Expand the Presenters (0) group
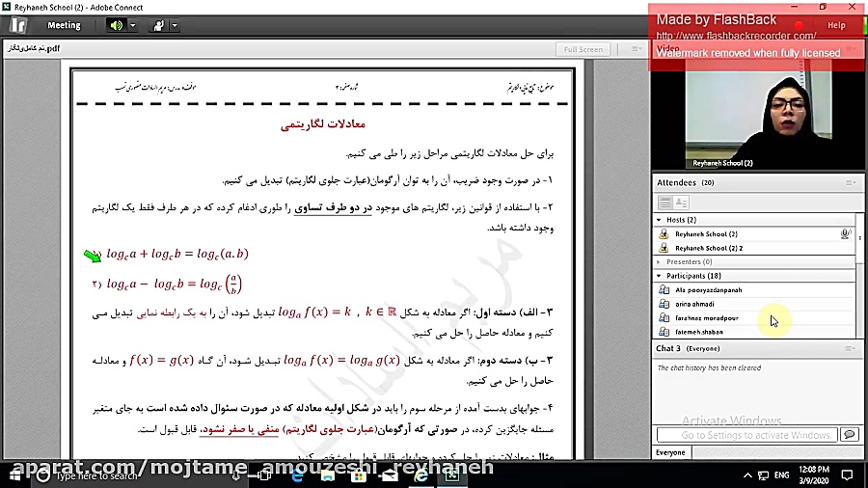The width and height of the screenshot is (868, 488). 659,261
